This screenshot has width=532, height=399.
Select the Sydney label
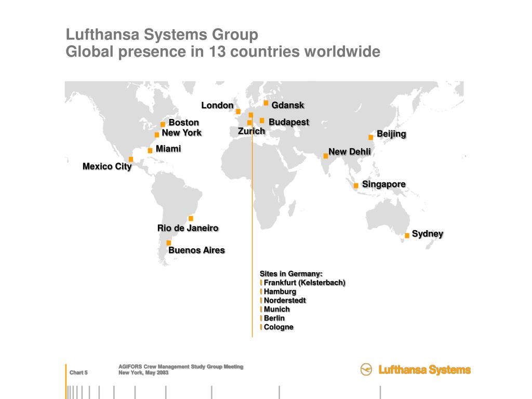pos(428,234)
